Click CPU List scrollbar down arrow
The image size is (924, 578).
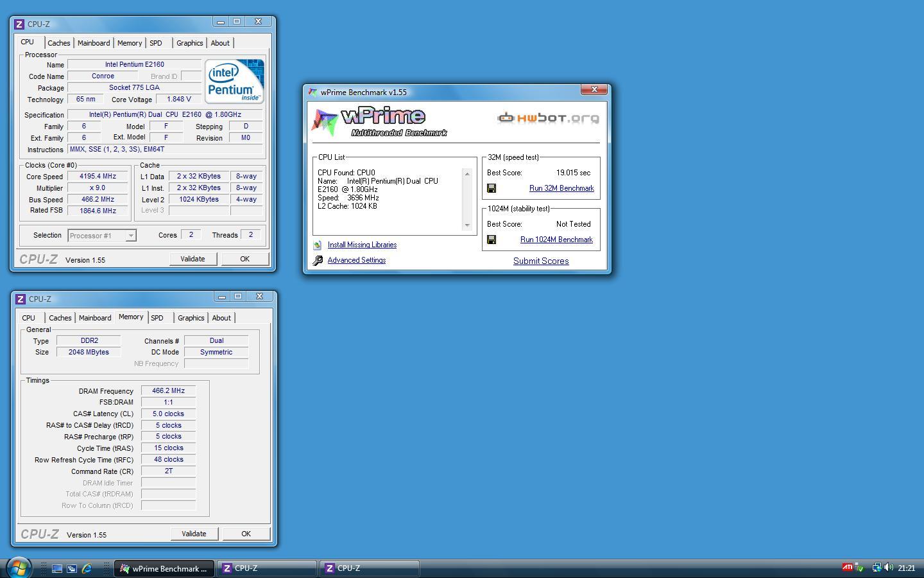(467, 225)
